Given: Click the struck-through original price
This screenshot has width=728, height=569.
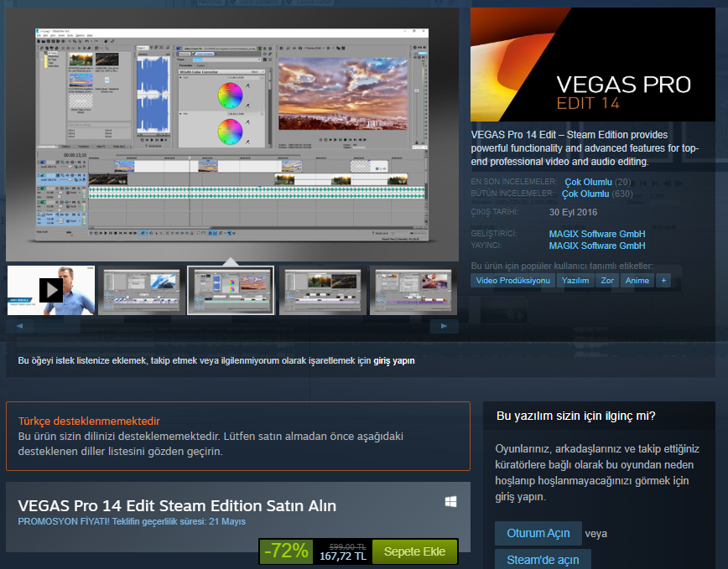Looking at the screenshot, I should point(348,546).
